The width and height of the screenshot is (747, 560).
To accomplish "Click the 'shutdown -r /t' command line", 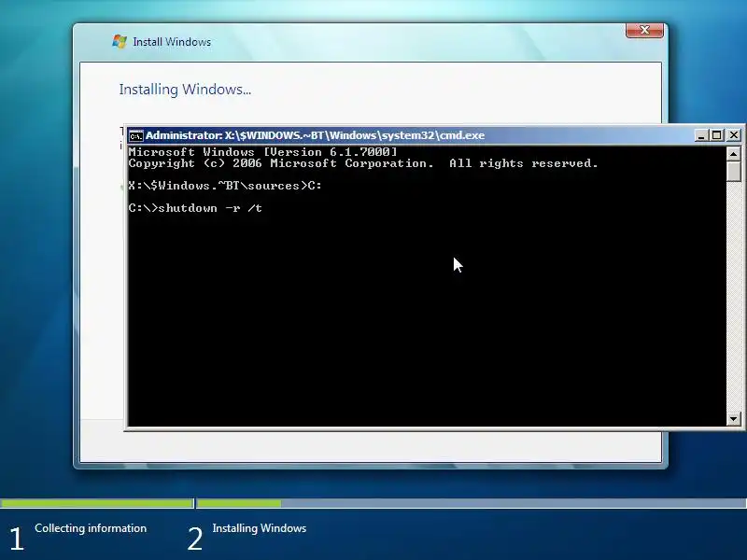I will tap(195, 208).
